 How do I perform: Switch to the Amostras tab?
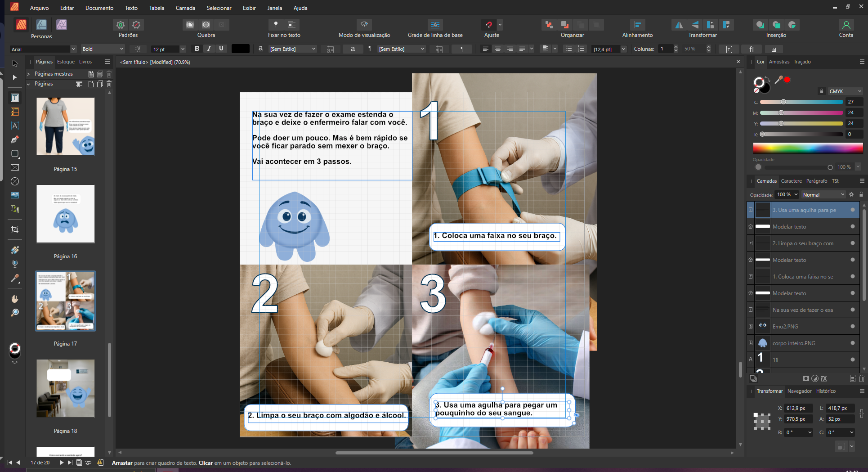coord(779,62)
